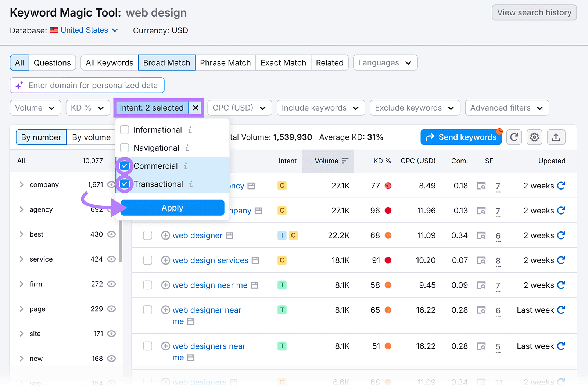Select the web design services checkbox

pos(148,260)
